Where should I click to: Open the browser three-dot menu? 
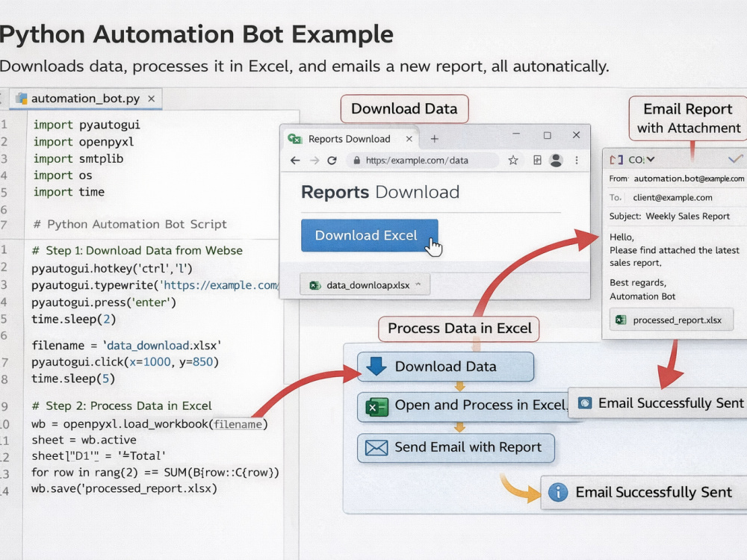(x=577, y=160)
